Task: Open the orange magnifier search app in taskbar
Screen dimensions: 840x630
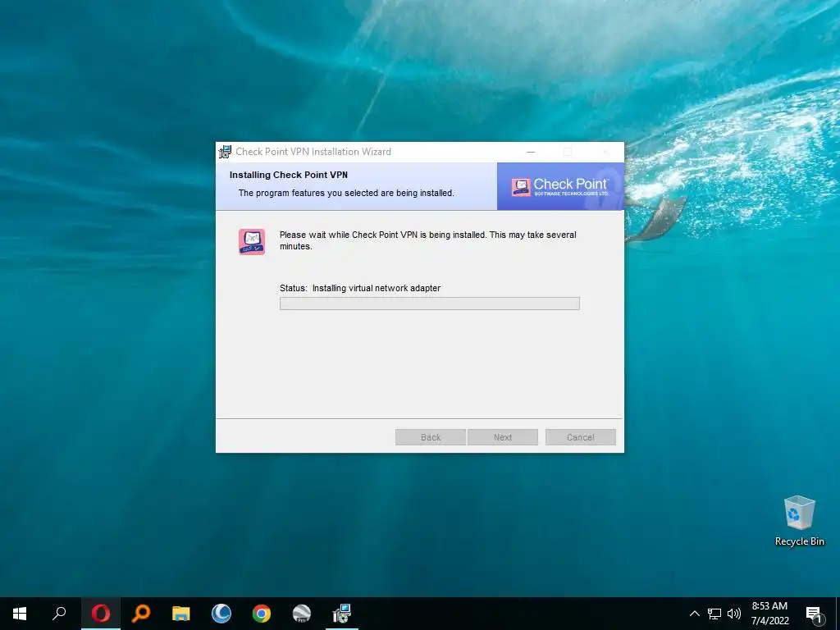Action: 141,614
